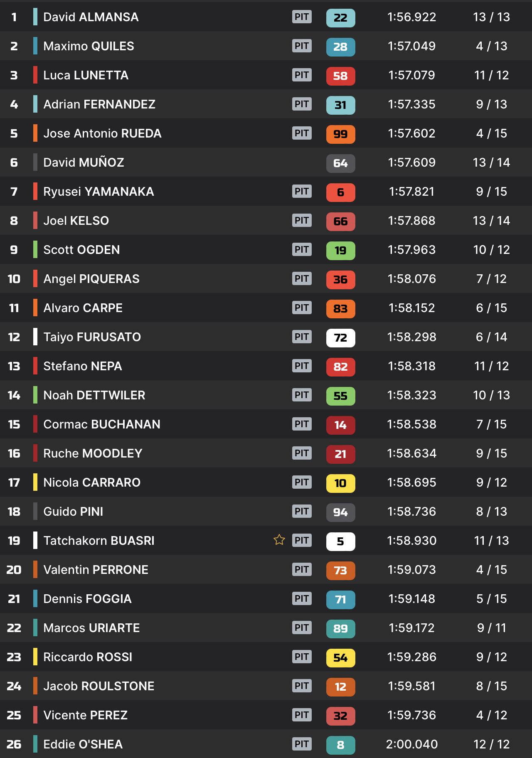The width and height of the screenshot is (532, 758).
Task: Click the PIT badge in Maximo QUILES row
Action: [x=302, y=46]
